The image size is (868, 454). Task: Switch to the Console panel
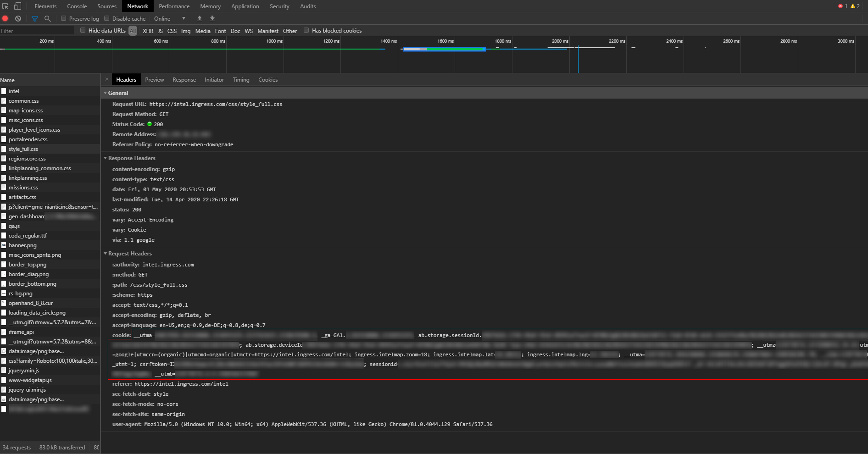click(x=77, y=6)
